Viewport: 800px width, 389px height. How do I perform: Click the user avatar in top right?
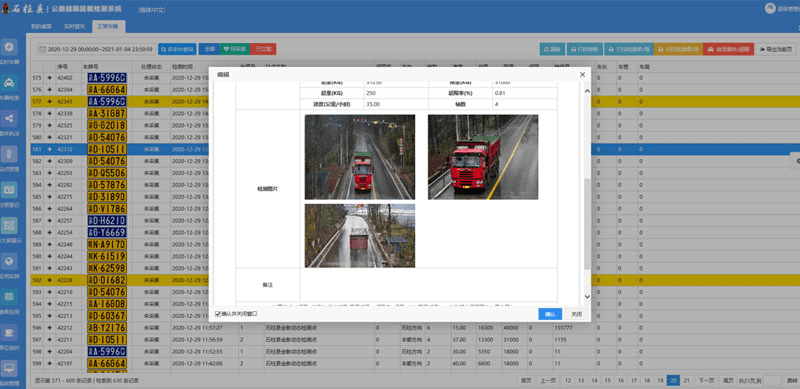770,9
